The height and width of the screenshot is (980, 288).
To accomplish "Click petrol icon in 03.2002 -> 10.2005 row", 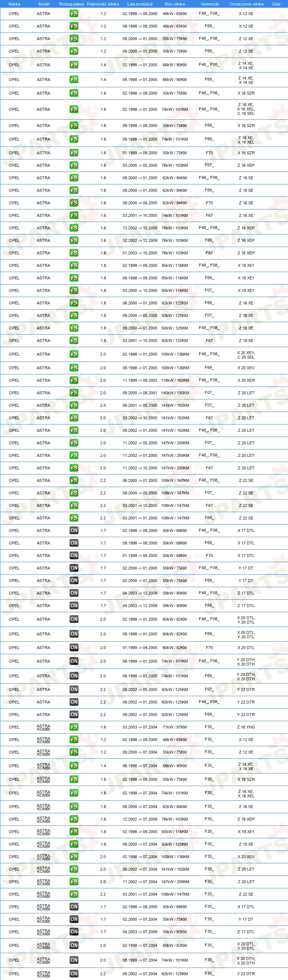I will (x=74, y=418).
